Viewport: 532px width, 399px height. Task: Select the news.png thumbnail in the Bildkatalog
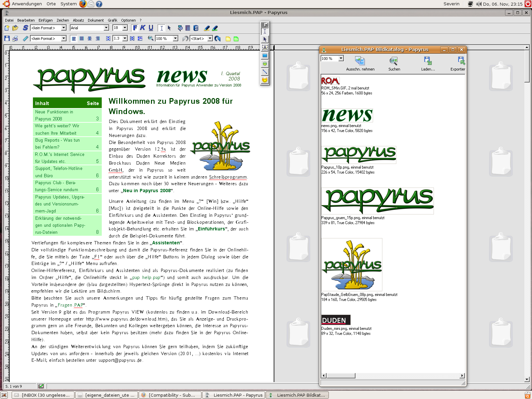point(347,115)
